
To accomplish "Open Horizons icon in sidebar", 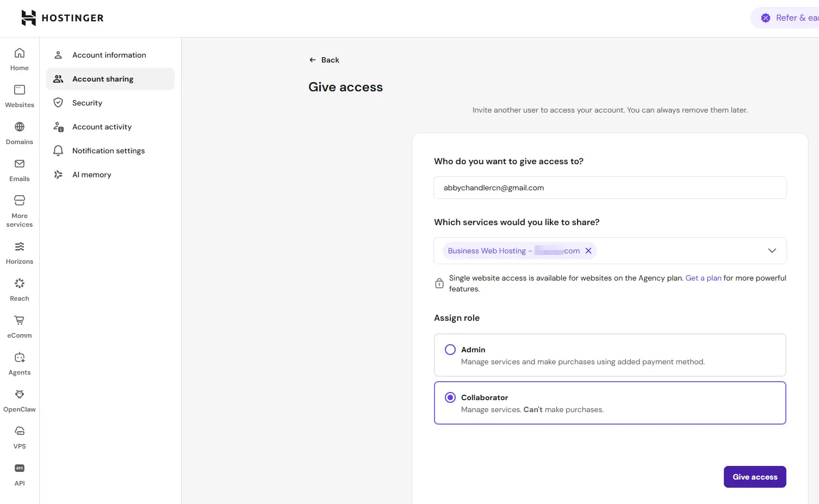I will tap(20, 247).
